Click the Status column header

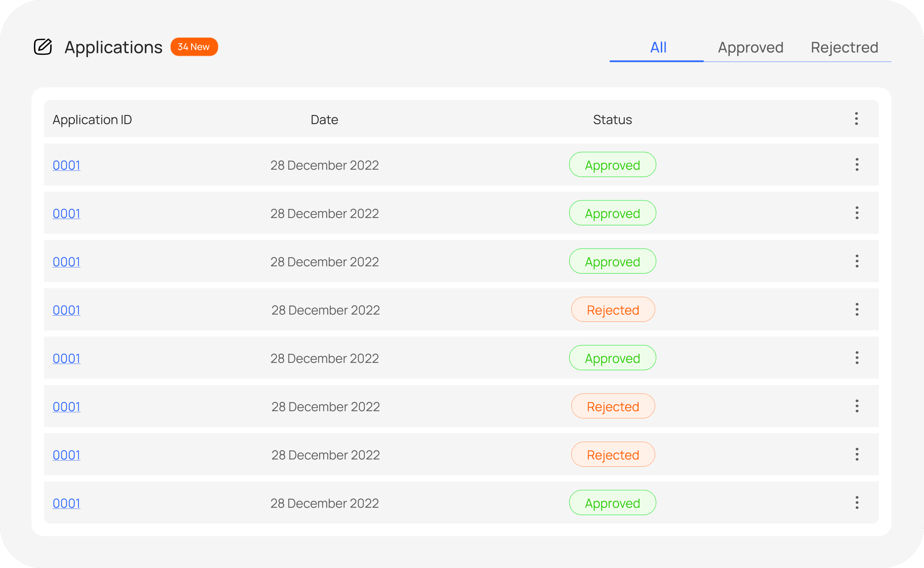point(612,119)
